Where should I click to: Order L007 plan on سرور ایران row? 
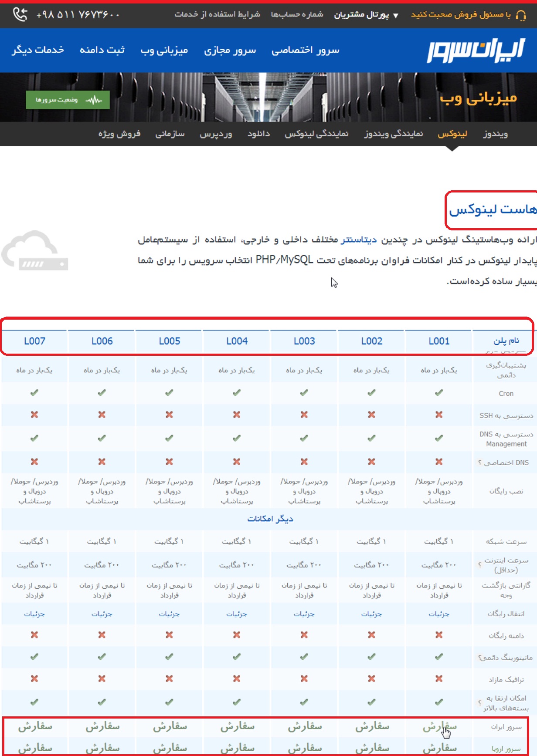(35, 726)
